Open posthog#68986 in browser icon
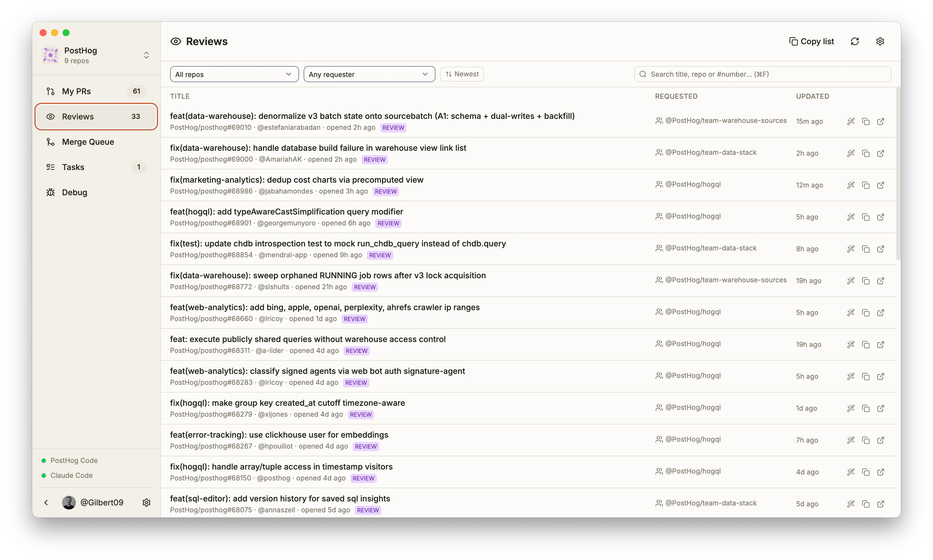Image resolution: width=933 pixels, height=560 pixels. (880, 185)
